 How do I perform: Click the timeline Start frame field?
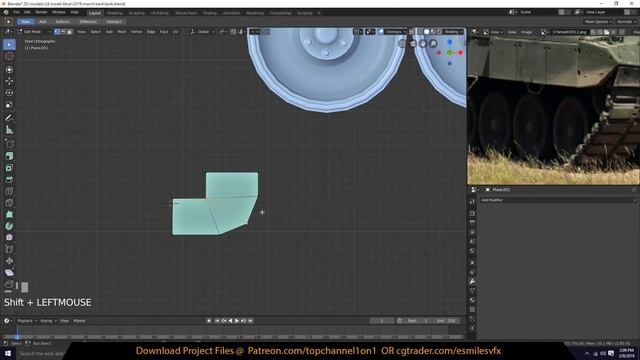tap(418, 321)
